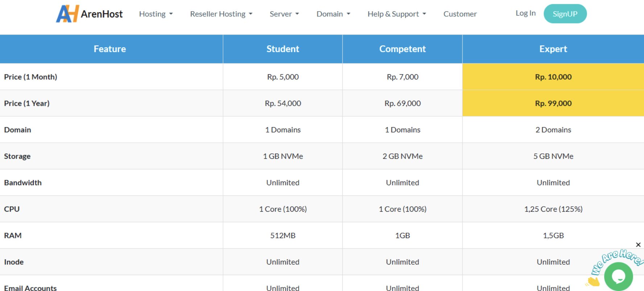Click the waving hand chat icon
644x291 pixels.
click(x=593, y=281)
